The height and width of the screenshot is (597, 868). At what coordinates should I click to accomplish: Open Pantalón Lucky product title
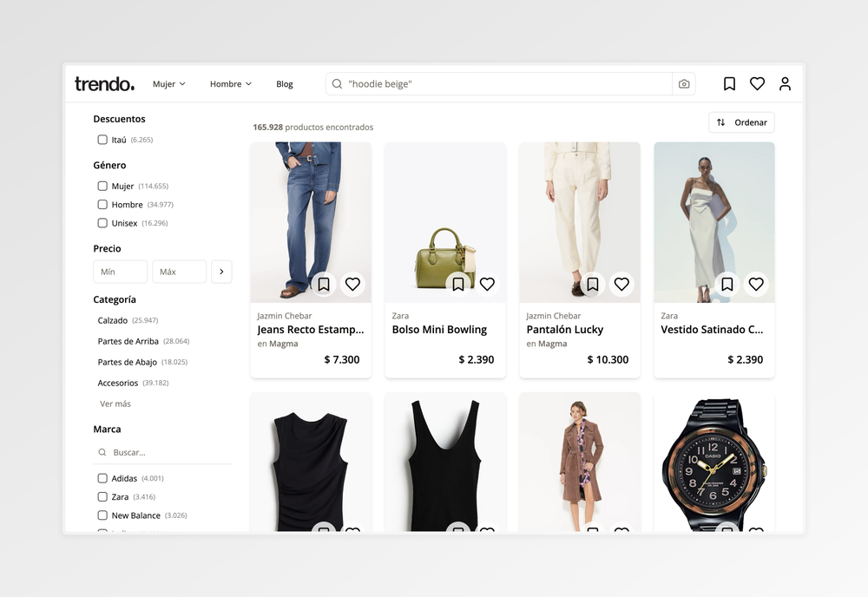565,329
